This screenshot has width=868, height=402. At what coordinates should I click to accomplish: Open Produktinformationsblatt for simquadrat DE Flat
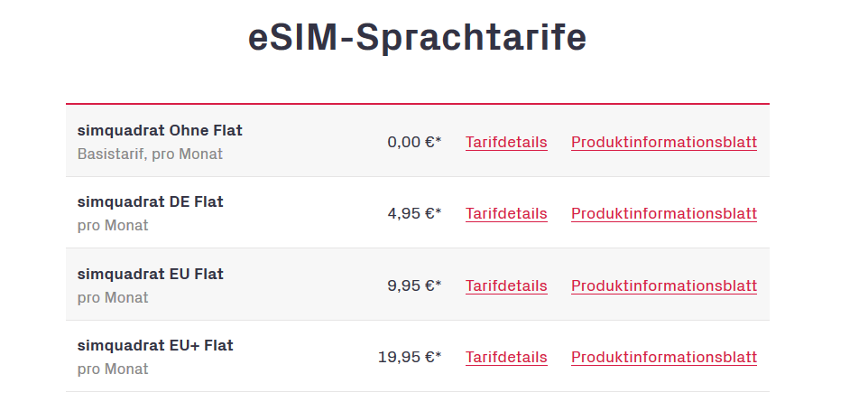(664, 213)
